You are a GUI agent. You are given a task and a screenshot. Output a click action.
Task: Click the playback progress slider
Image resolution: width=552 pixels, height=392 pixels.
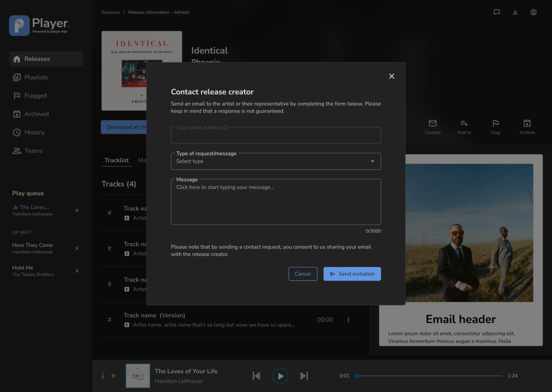(429, 376)
